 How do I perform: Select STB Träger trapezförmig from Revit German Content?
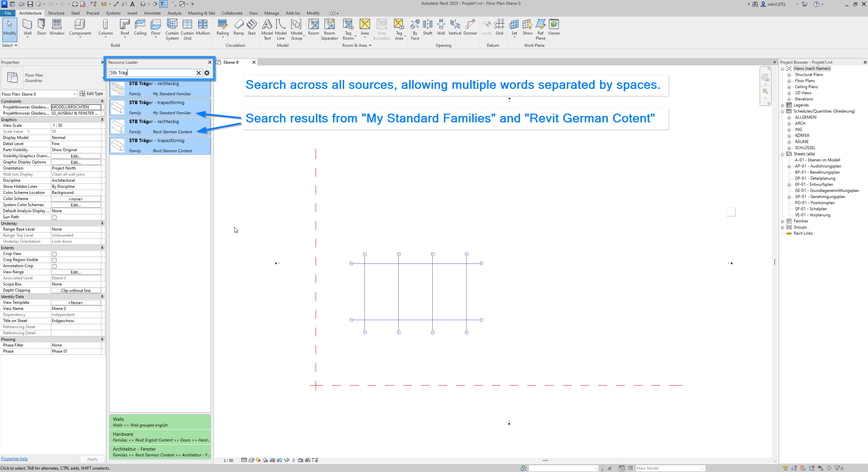160,145
